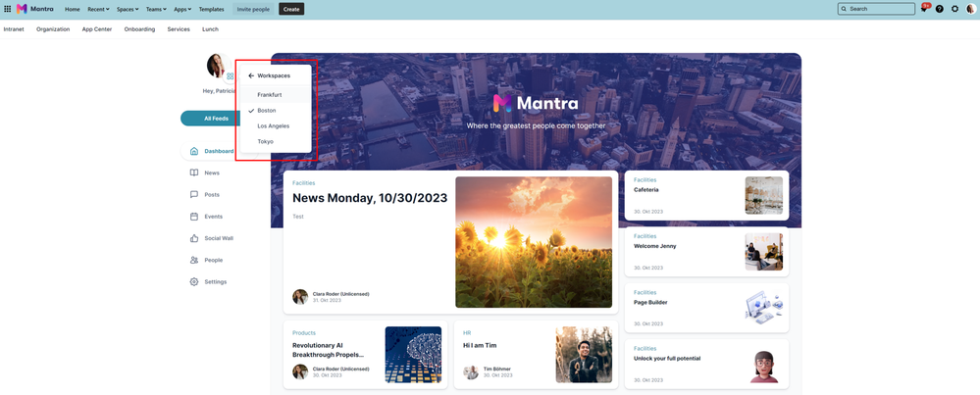Expand the Spaces dropdown
Image resolution: width=980 pixels, height=395 pixels.
pyautogui.click(x=128, y=10)
